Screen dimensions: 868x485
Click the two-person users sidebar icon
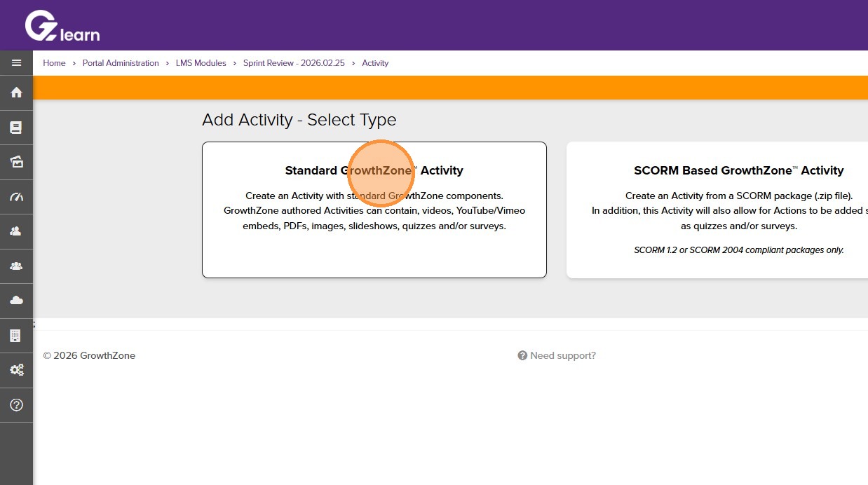(16, 231)
